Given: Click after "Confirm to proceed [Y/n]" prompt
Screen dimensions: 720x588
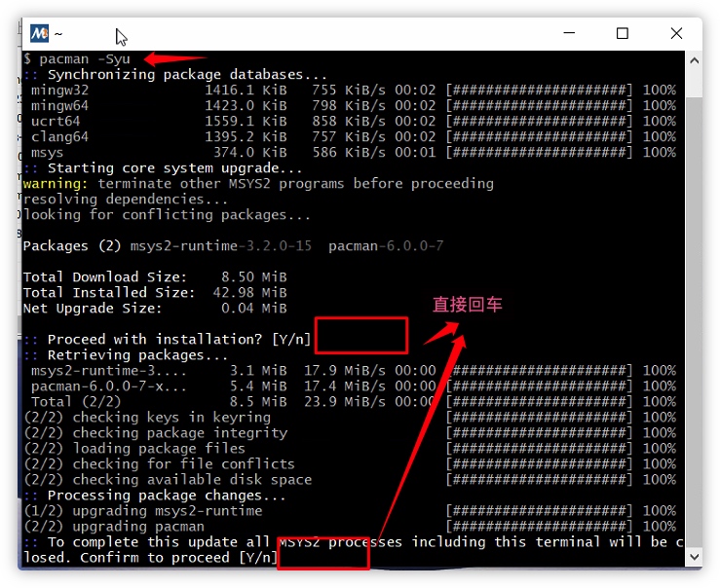Looking at the screenshot, I should click(x=322, y=557).
